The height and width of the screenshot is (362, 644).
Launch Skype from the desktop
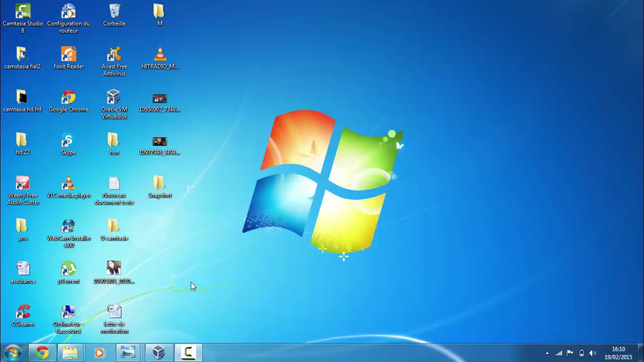68,144
